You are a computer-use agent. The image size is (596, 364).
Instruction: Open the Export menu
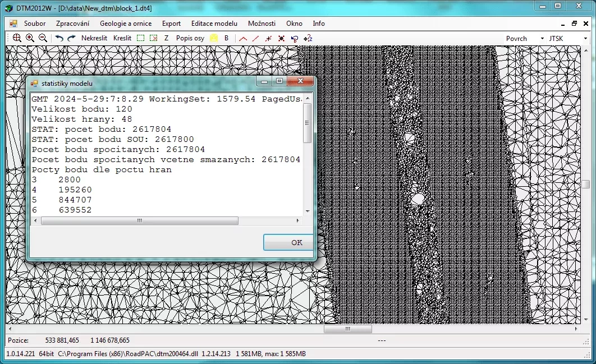click(171, 24)
